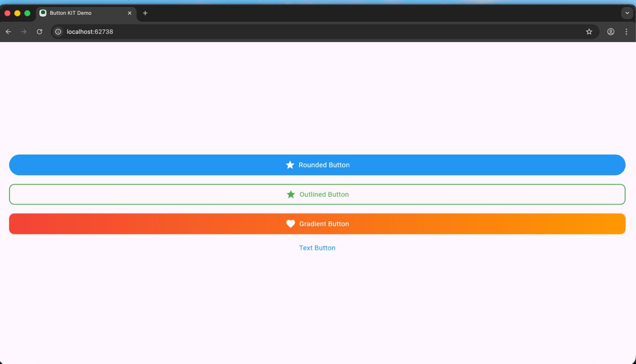Click the green Outlined Button
This screenshot has width=636, height=364.
(317, 194)
